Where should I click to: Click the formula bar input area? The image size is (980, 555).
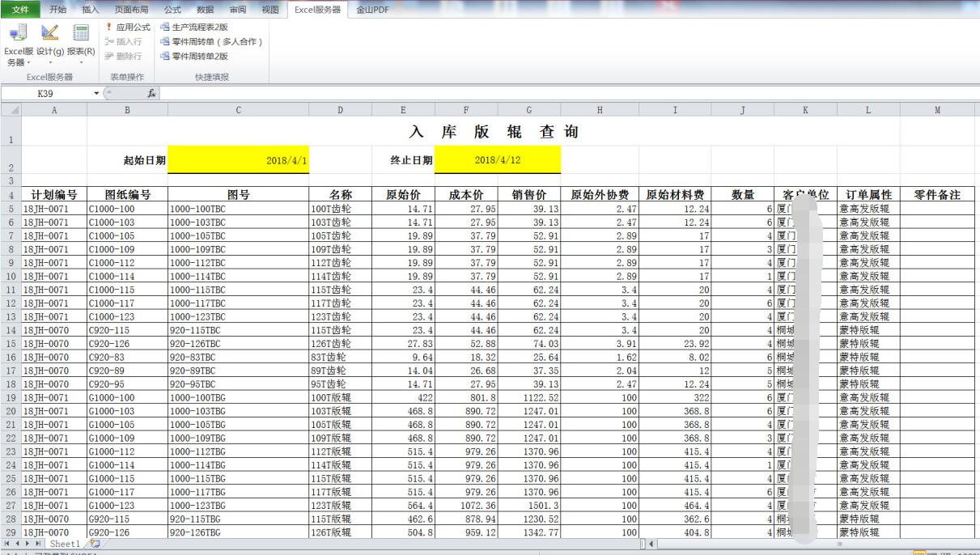(566, 94)
